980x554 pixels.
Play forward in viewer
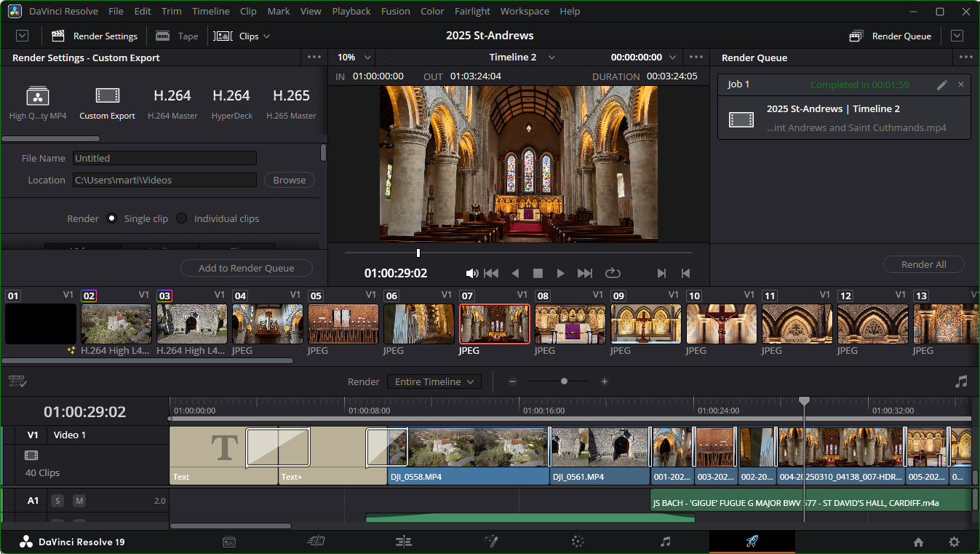[x=560, y=273]
